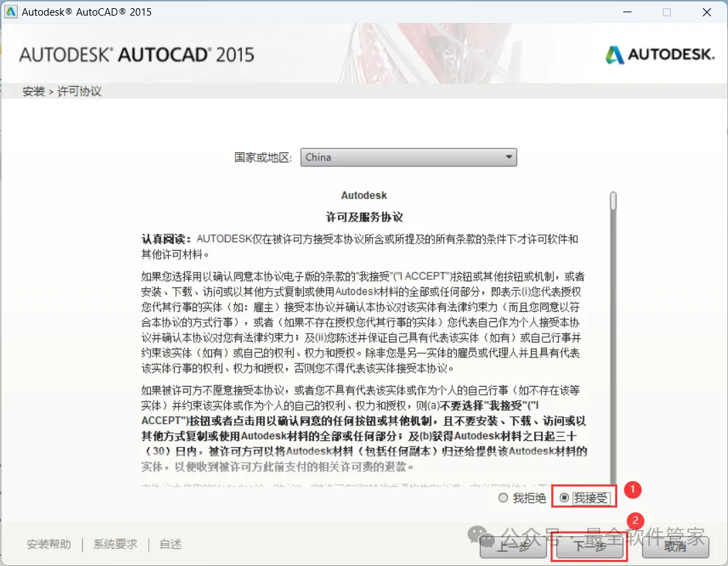
Task: Close the AutoCAD 2015 installer window
Action: click(707, 12)
